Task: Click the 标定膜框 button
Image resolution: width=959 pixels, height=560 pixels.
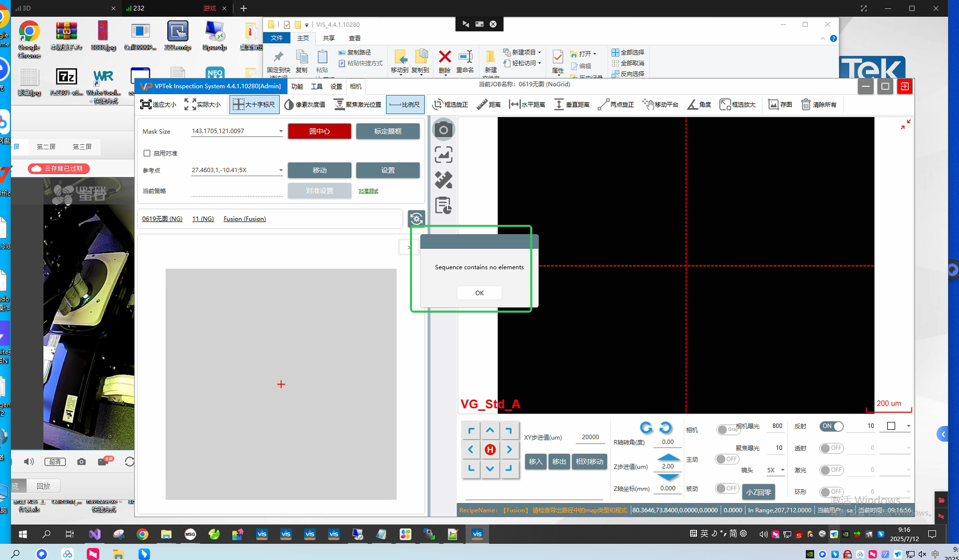Action: click(x=387, y=131)
